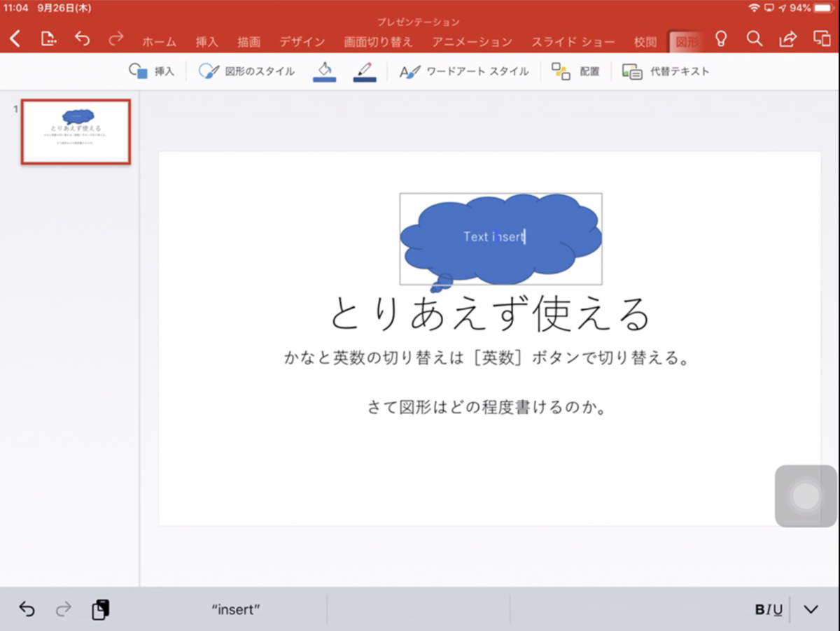840x631 pixels.
Task: Undo using the bottom-left undo arrow
Action: click(x=27, y=609)
